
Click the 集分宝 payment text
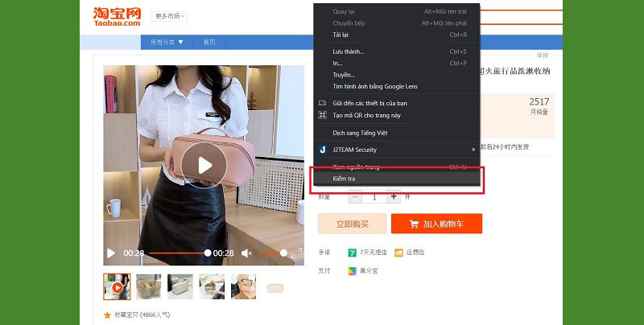pyautogui.click(x=369, y=271)
